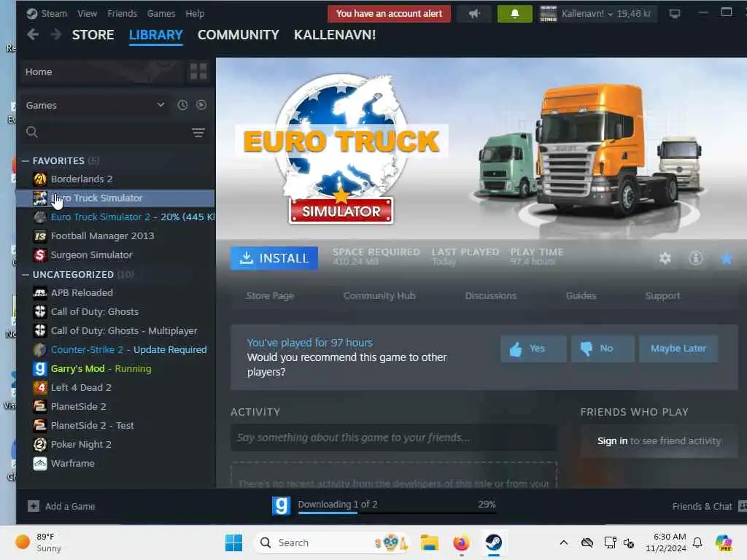Open the KALLENAVN! profile tab
Viewport: 747px width, 560px height.
tap(334, 35)
